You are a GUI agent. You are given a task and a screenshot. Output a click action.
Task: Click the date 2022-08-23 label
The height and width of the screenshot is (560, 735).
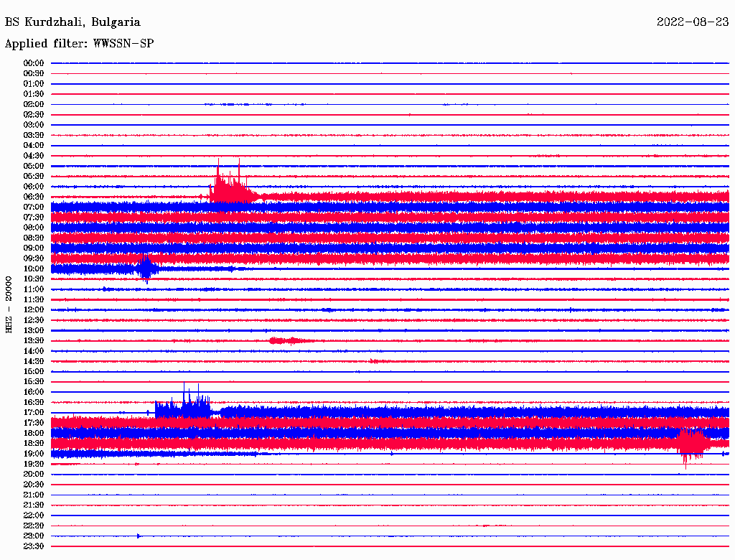(693, 22)
